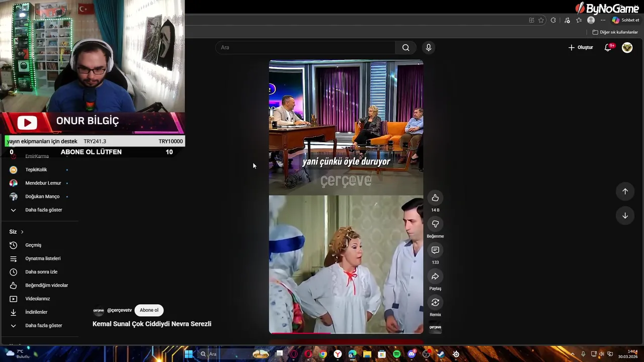The image size is (644, 362).
Task: Open @çerçevetv channel link
Action: pyautogui.click(x=119, y=310)
